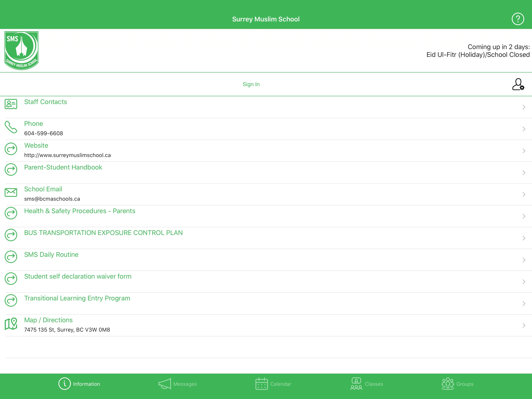Click the Phone handset icon
The width and height of the screenshot is (532, 399).
pyautogui.click(x=11, y=127)
